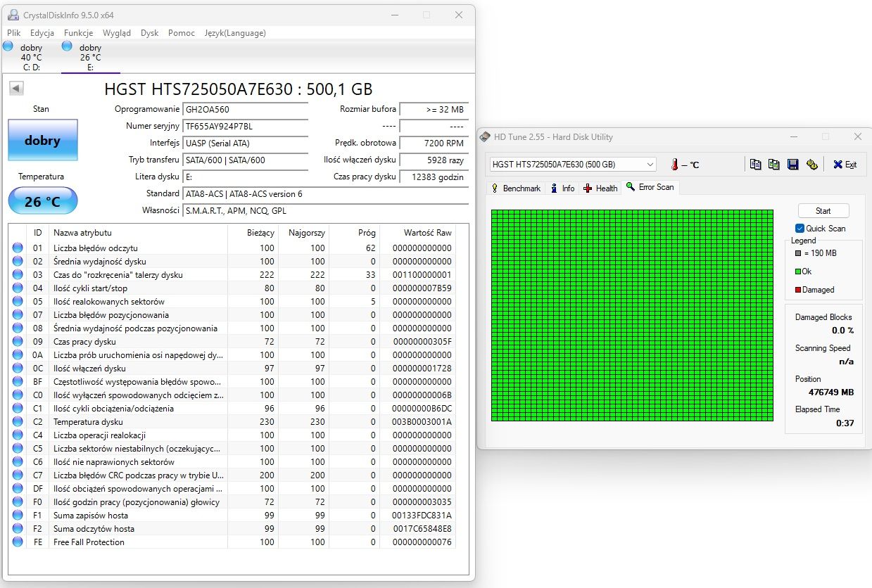Click the Najgorszy column header

coord(304,233)
